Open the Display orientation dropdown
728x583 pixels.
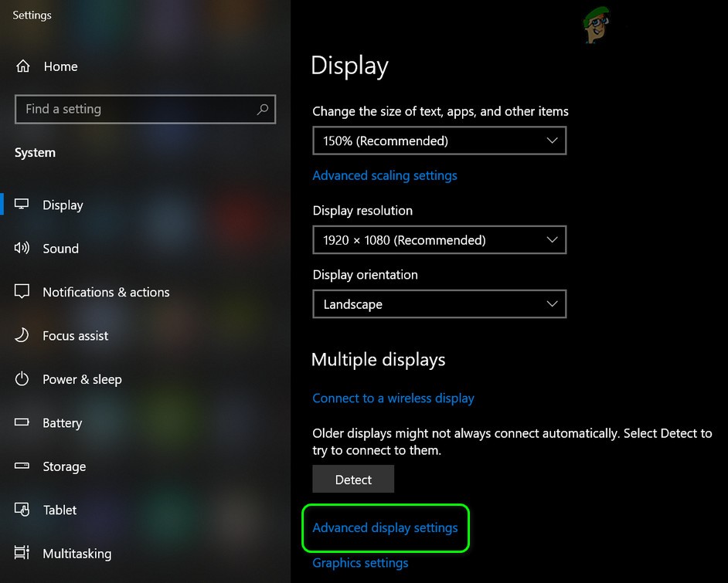(x=439, y=304)
